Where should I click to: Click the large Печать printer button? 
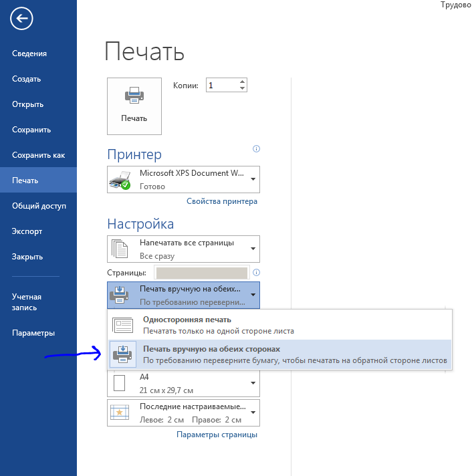click(x=134, y=106)
